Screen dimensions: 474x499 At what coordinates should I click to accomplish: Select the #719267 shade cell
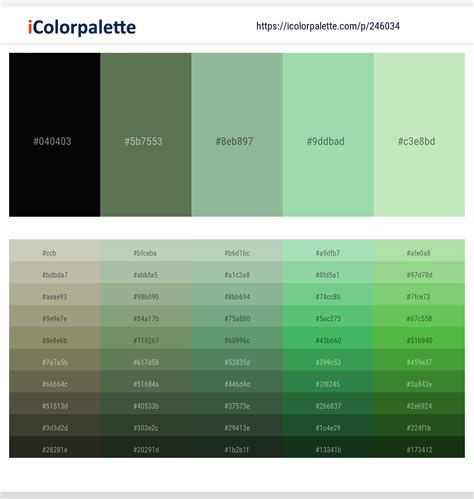tap(146, 338)
